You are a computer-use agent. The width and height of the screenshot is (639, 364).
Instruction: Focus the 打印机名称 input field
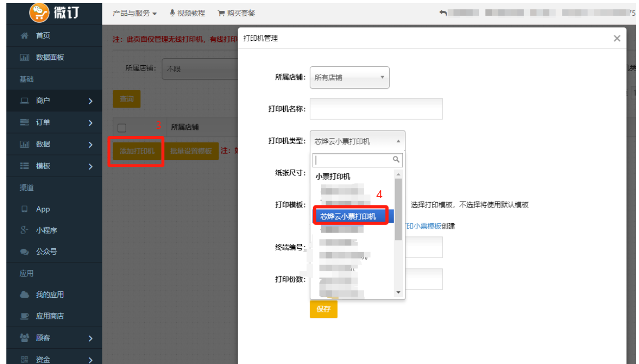tap(376, 109)
